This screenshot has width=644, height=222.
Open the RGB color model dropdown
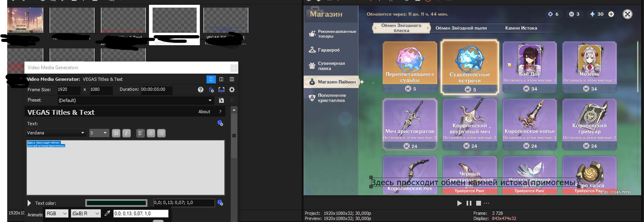tap(56, 214)
